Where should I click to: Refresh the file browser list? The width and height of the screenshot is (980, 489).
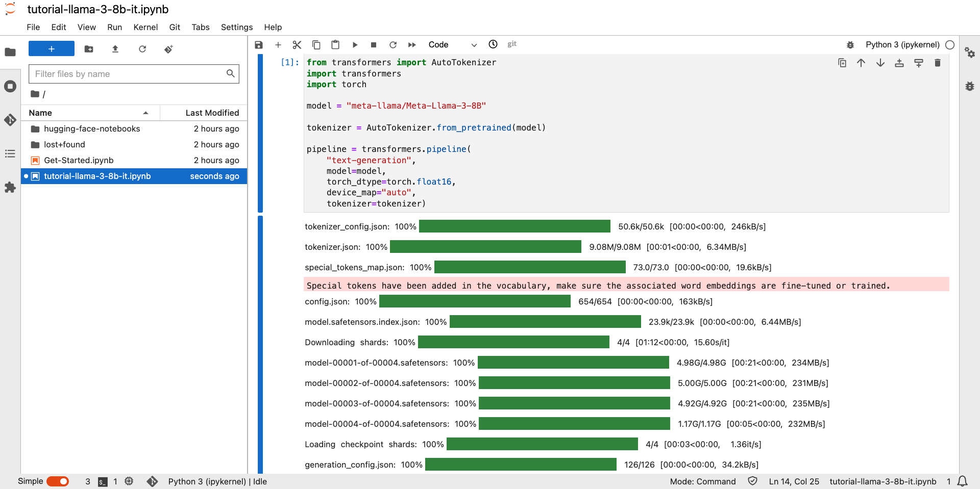[142, 49]
